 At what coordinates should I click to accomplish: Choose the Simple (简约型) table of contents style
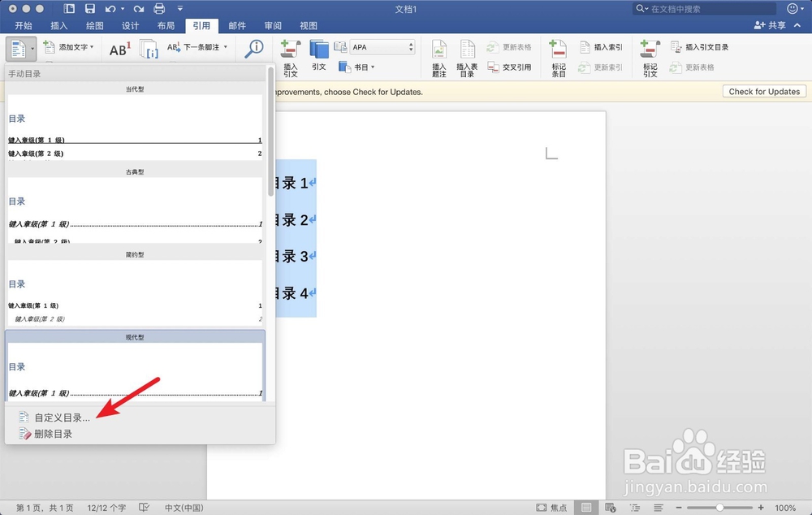135,288
